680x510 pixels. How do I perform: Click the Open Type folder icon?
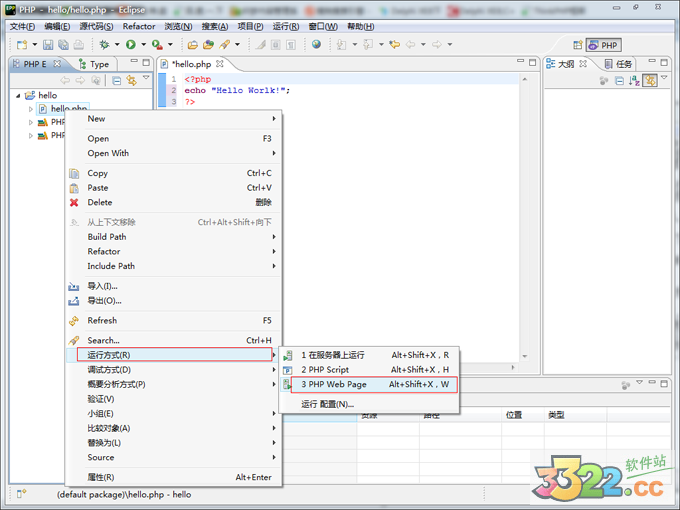click(193, 45)
